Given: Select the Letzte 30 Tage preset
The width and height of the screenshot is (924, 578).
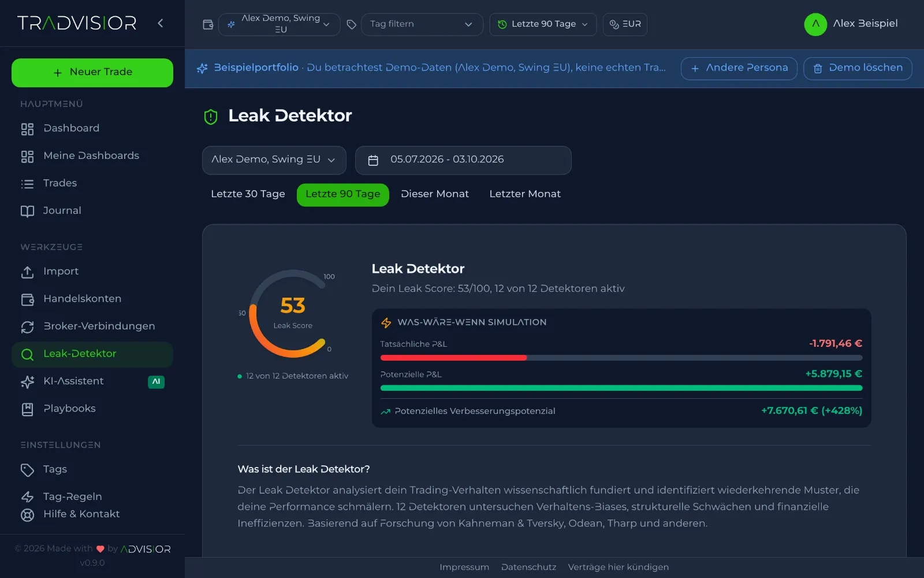Looking at the screenshot, I should [248, 194].
